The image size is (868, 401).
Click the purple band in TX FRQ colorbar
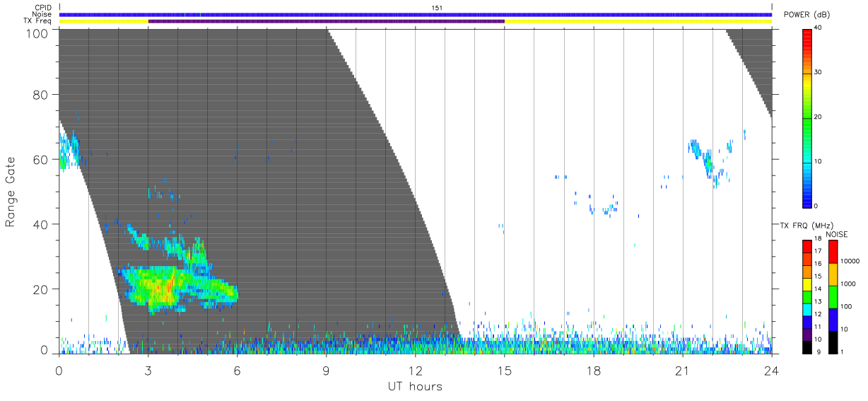[x=807, y=334]
